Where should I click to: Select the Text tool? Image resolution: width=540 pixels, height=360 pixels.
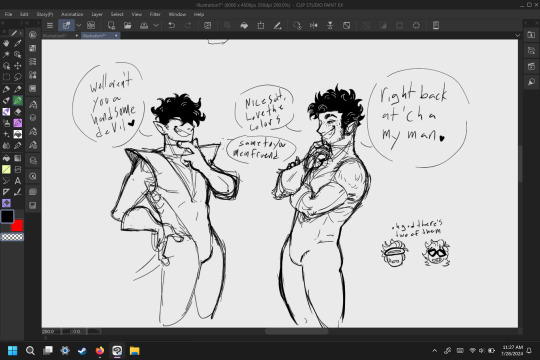click(18, 181)
